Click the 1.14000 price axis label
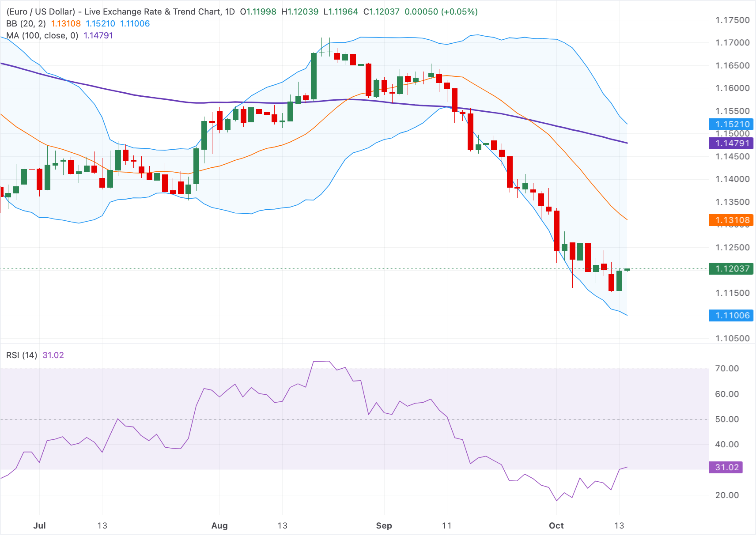This screenshot has height=540, width=756. point(733,179)
